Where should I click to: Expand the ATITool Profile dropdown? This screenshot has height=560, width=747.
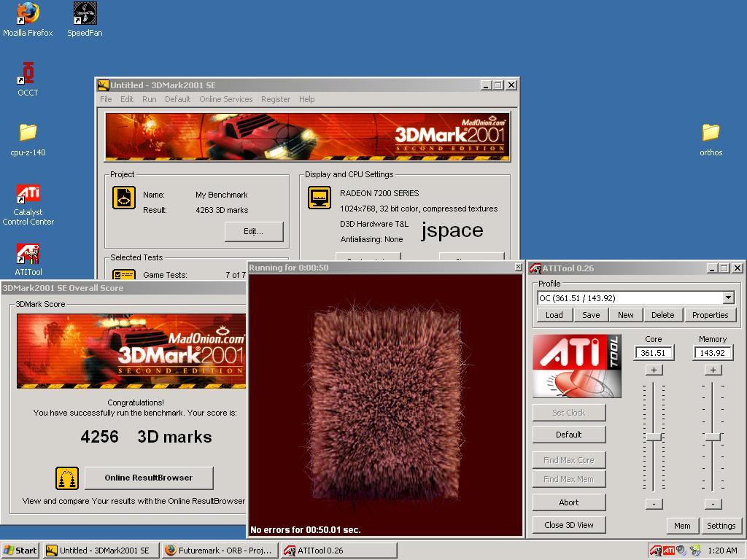click(x=729, y=298)
